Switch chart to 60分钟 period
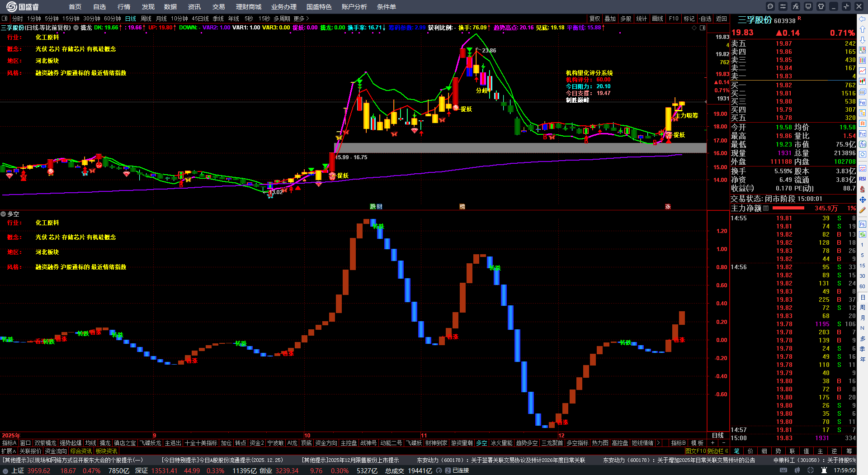Image resolution: width=868 pixels, height=475 pixels. pos(113,19)
